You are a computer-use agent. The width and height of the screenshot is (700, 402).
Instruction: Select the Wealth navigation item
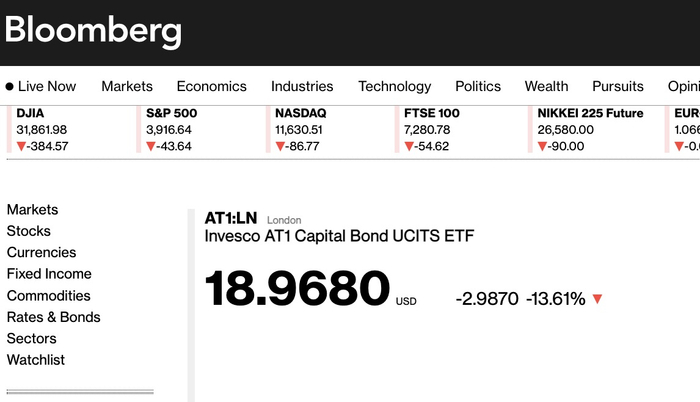(546, 87)
